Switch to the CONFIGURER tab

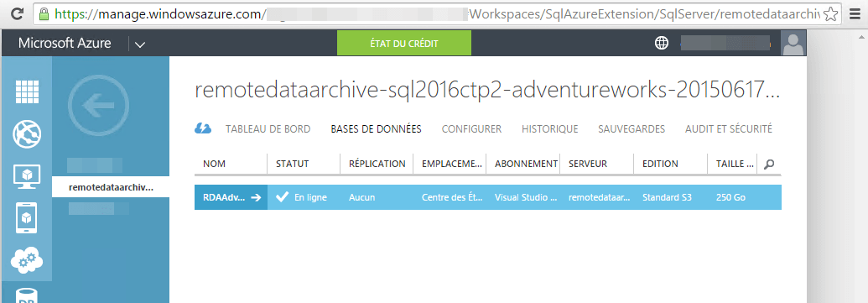[x=471, y=129]
